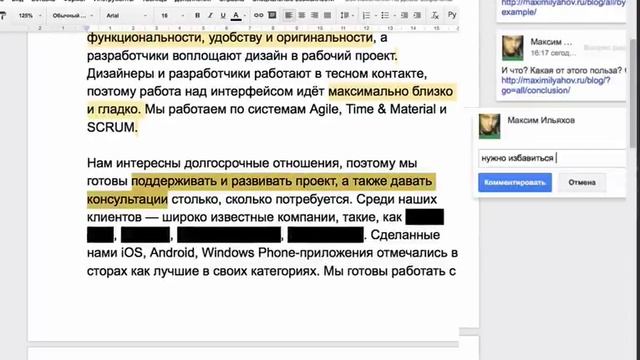Click the insert link icon

click(259, 16)
